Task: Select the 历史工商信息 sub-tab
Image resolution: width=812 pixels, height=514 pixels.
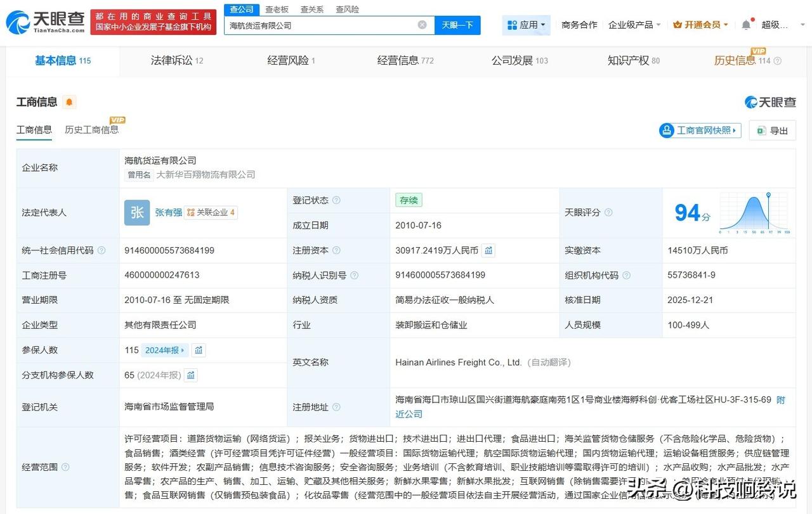Action: pyautogui.click(x=91, y=130)
